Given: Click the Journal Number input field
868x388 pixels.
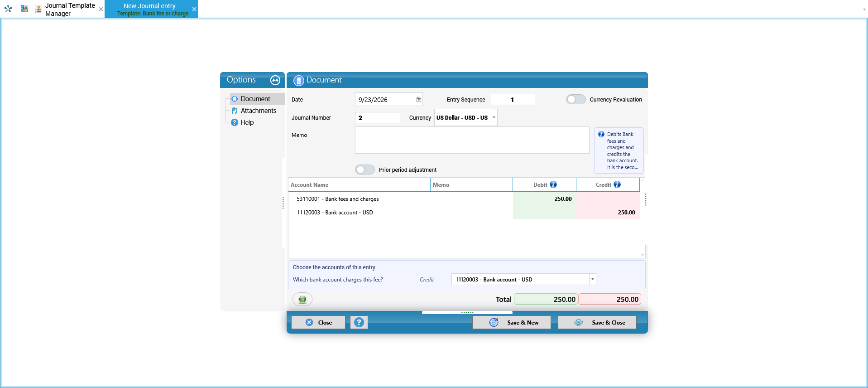Looking at the screenshot, I should tap(378, 117).
